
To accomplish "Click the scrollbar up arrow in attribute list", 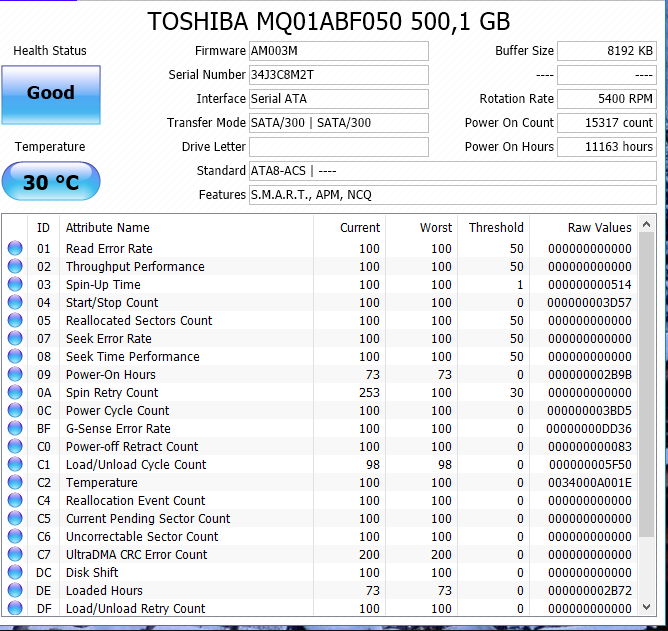I will coord(646,224).
